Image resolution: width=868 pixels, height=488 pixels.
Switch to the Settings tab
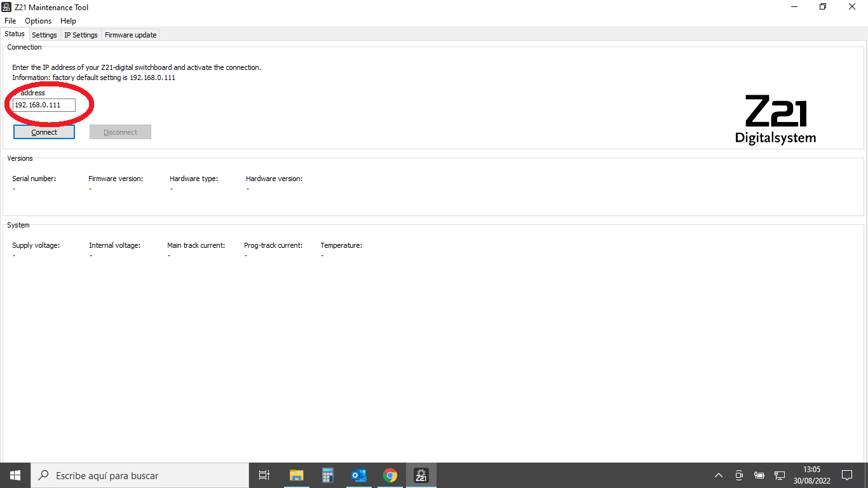click(44, 35)
